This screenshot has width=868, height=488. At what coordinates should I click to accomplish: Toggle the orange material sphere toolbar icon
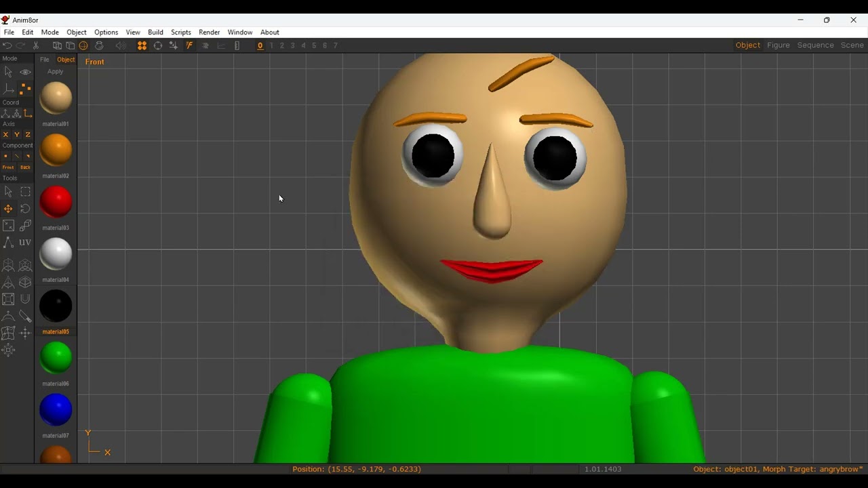point(83,45)
